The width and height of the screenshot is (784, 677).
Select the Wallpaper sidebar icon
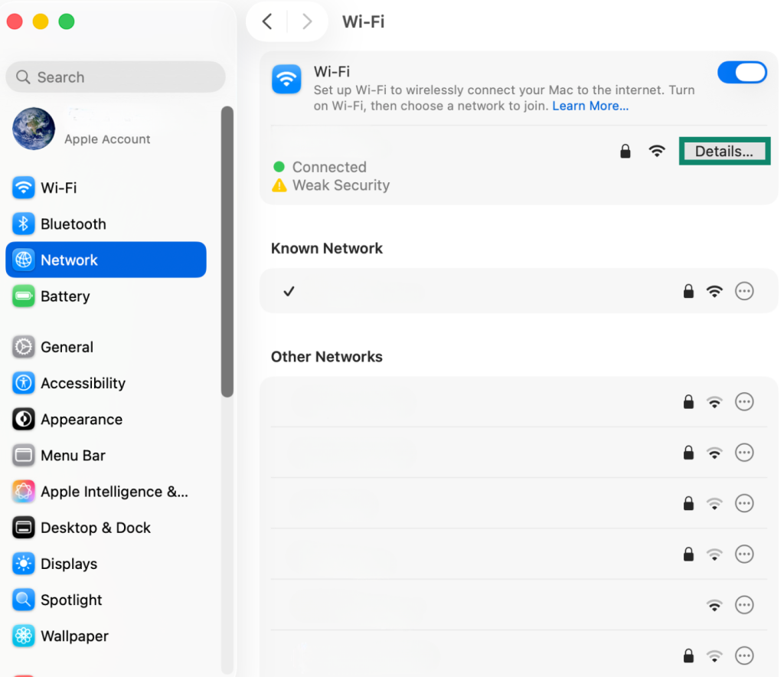pyautogui.click(x=23, y=636)
